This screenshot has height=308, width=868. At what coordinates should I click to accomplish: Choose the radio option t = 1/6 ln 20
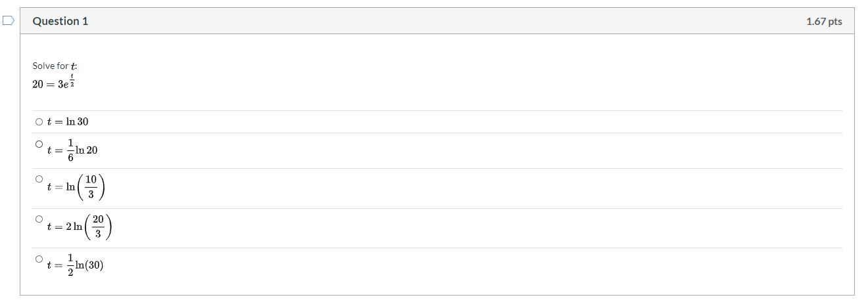tap(39, 144)
